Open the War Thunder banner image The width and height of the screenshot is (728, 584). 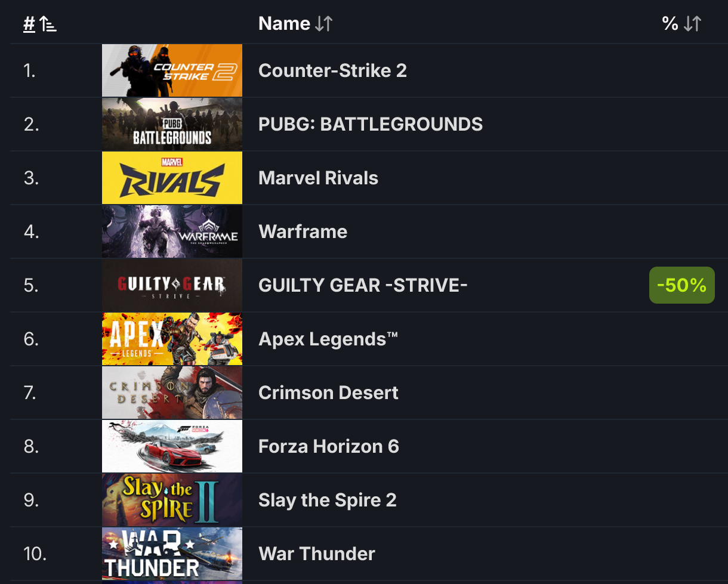pos(172,554)
